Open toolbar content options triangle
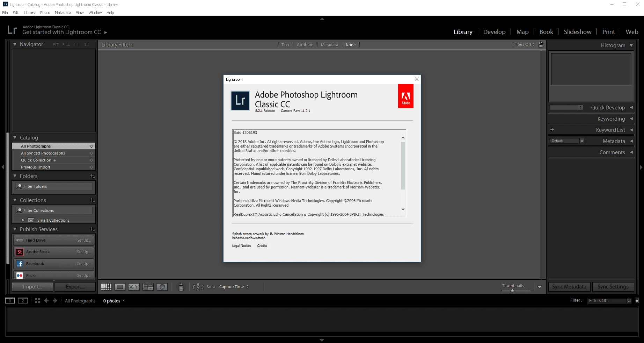Image resolution: width=644 pixels, height=343 pixels. [540, 287]
